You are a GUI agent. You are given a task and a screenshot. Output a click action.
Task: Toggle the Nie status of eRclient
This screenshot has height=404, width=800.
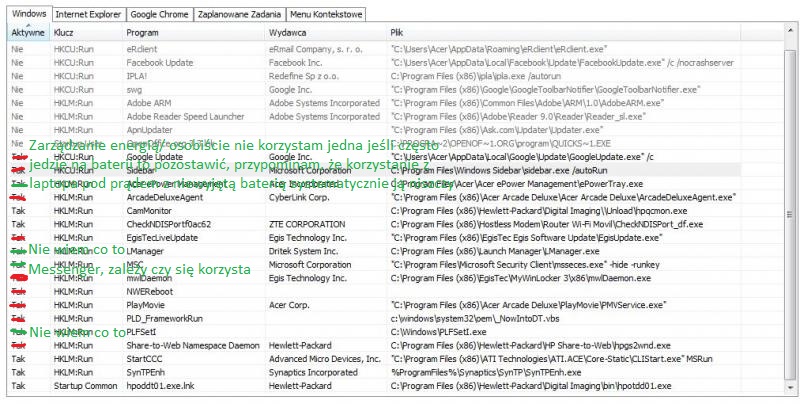(17, 47)
